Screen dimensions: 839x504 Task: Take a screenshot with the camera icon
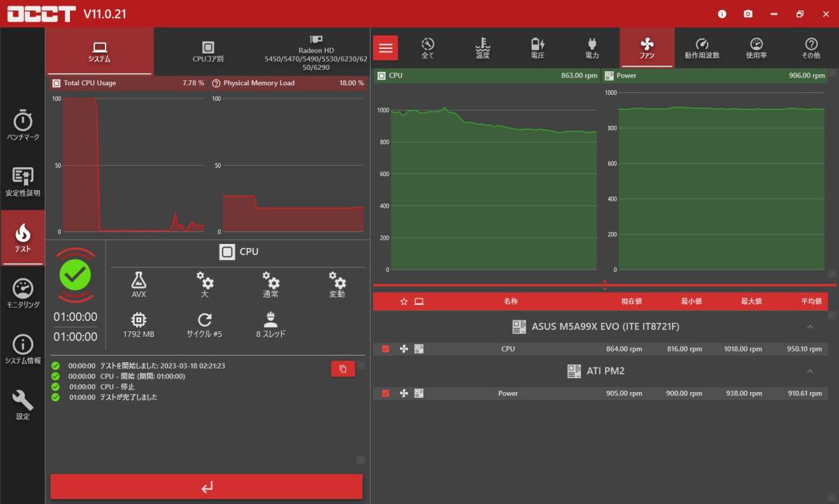[x=748, y=14]
